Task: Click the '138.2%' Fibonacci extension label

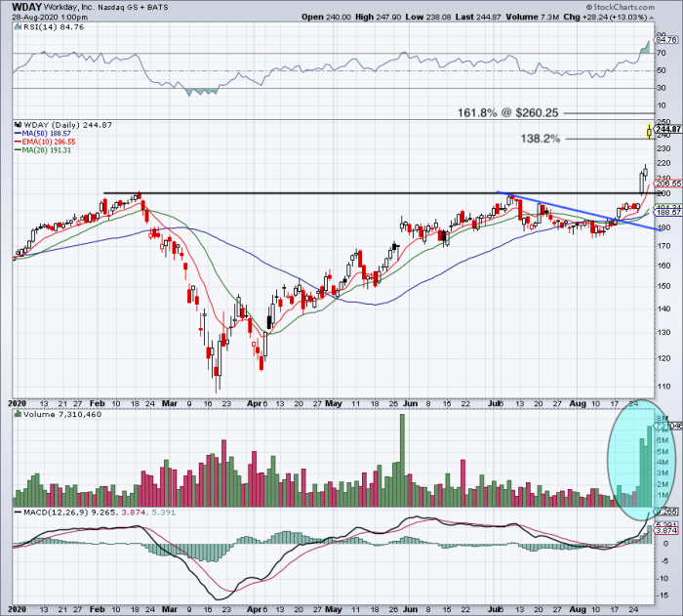Action: click(x=541, y=139)
